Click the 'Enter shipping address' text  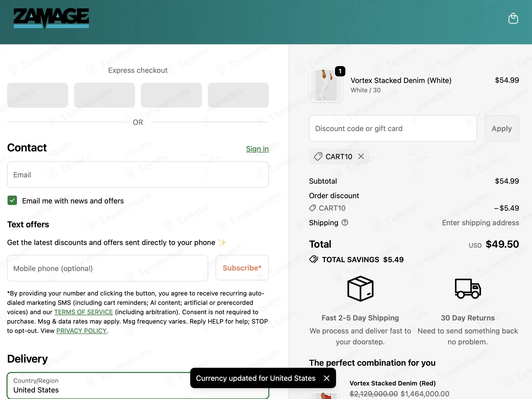[x=480, y=223]
